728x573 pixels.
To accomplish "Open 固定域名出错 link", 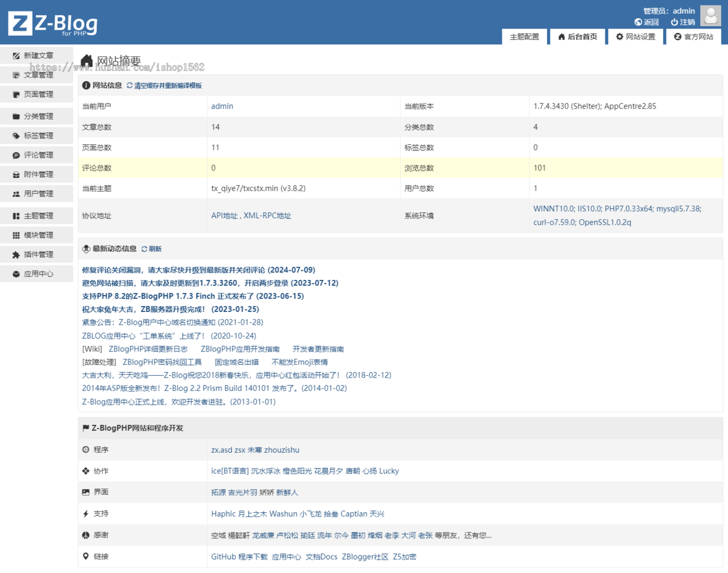I will (x=237, y=362).
